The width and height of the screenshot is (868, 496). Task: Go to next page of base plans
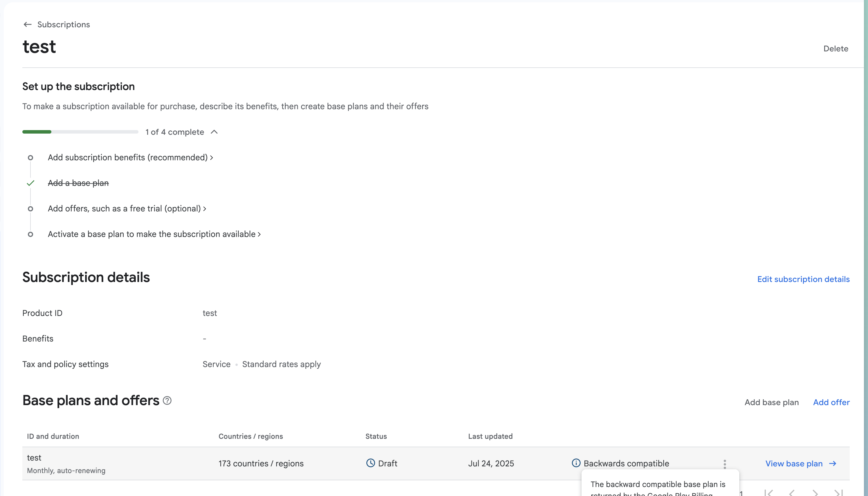815,492
